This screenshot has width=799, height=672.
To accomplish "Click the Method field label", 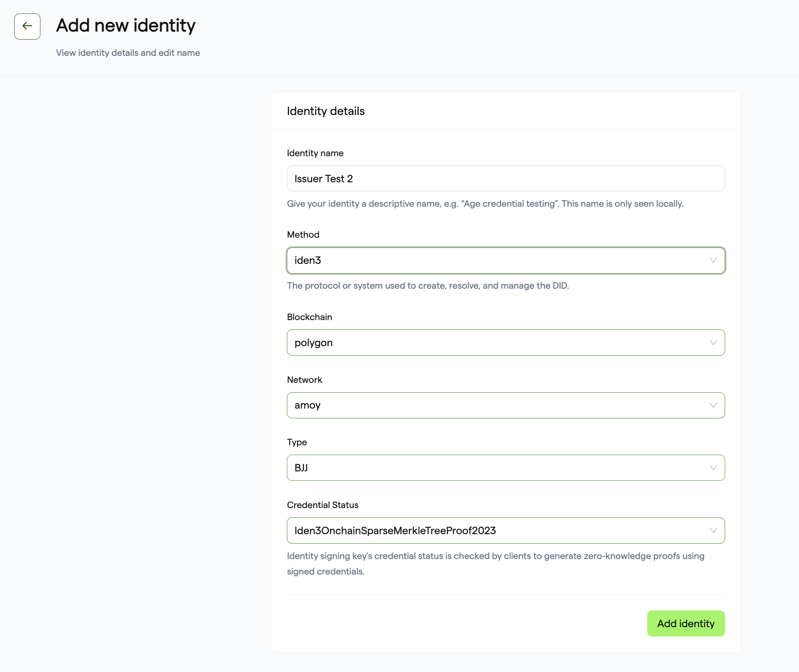I will [303, 234].
